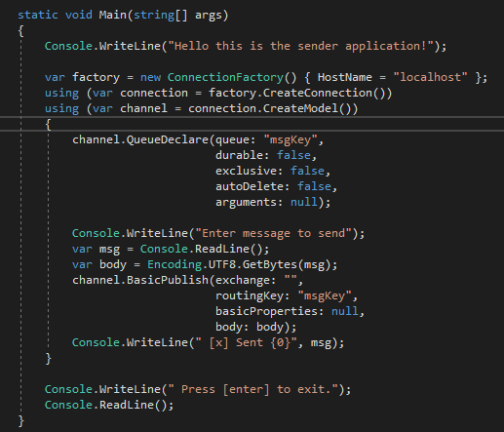Click the "Hello this is the sender application!" string
Viewport: 504px width, 432px height.
coord(301,46)
